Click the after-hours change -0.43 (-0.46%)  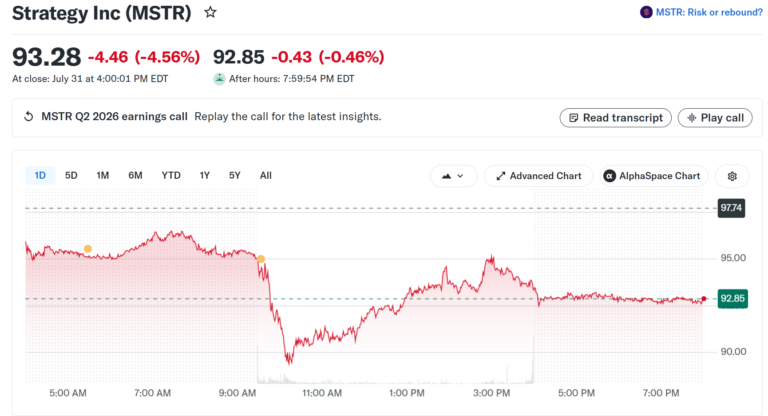(328, 57)
